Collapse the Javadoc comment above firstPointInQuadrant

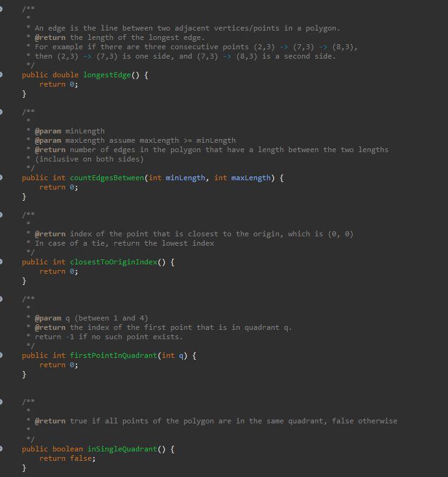[x=1, y=299]
